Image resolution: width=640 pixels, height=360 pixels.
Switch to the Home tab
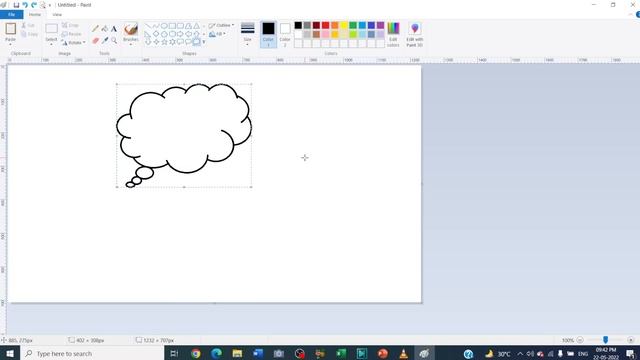click(x=35, y=15)
